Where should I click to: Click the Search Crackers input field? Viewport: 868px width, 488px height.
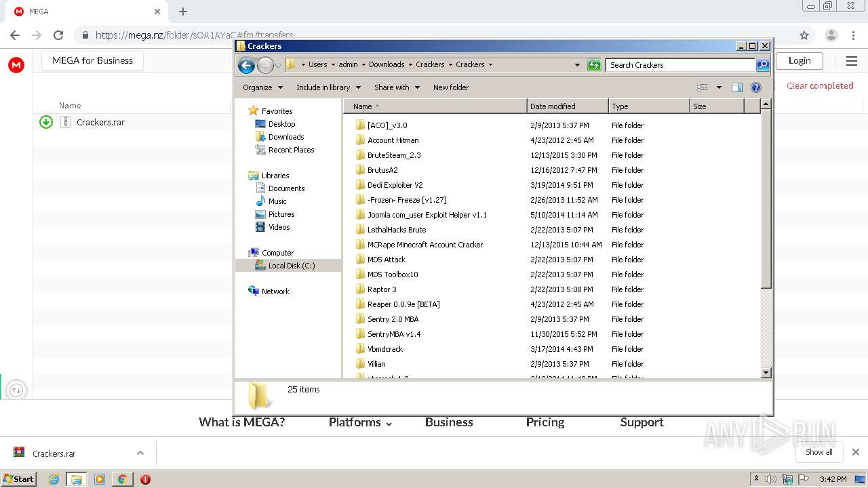point(680,65)
